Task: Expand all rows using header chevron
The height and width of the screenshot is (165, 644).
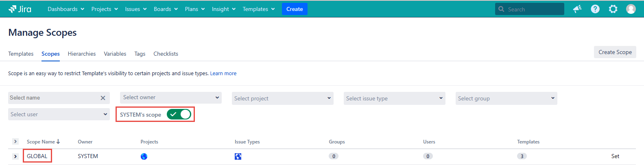Action: click(x=15, y=141)
